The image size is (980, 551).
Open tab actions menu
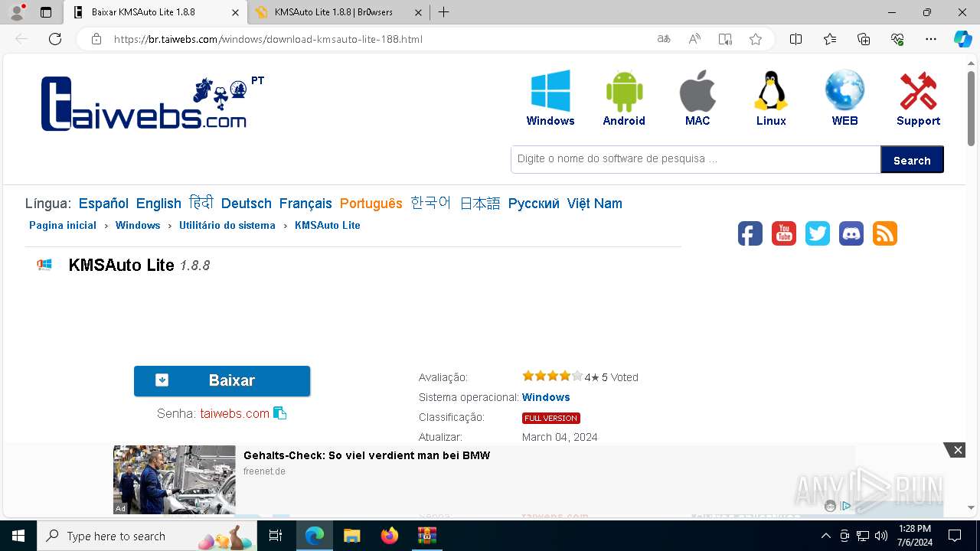pyautogui.click(x=46, y=12)
